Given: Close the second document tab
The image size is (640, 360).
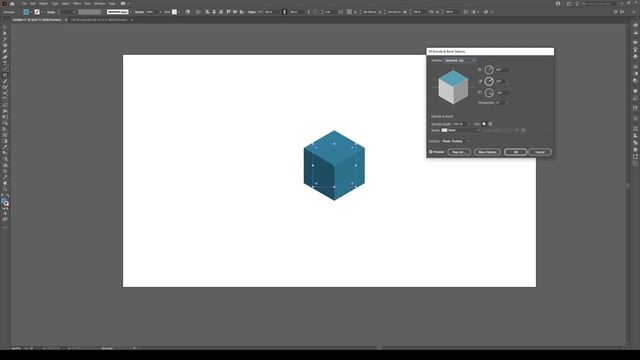Looking at the screenshot, I should pyautogui.click(x=132, y=20).
